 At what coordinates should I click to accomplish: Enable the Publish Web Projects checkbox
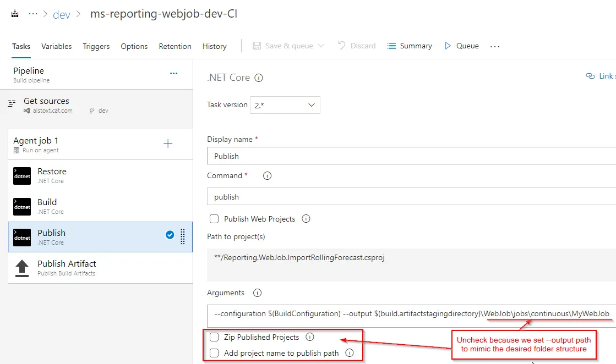coord(214,219)
